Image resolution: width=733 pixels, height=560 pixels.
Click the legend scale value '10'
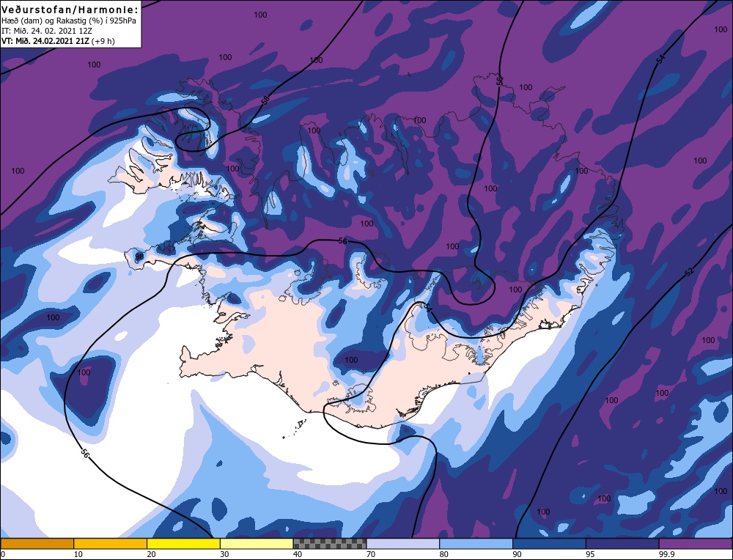(78, 554)
